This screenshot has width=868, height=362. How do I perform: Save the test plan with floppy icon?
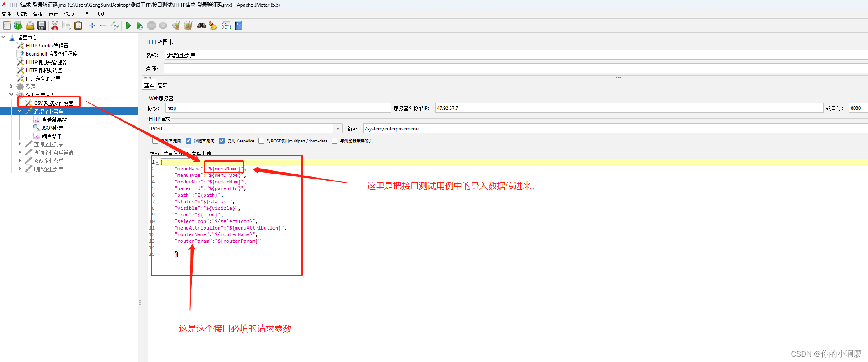[x=42, y=26]
